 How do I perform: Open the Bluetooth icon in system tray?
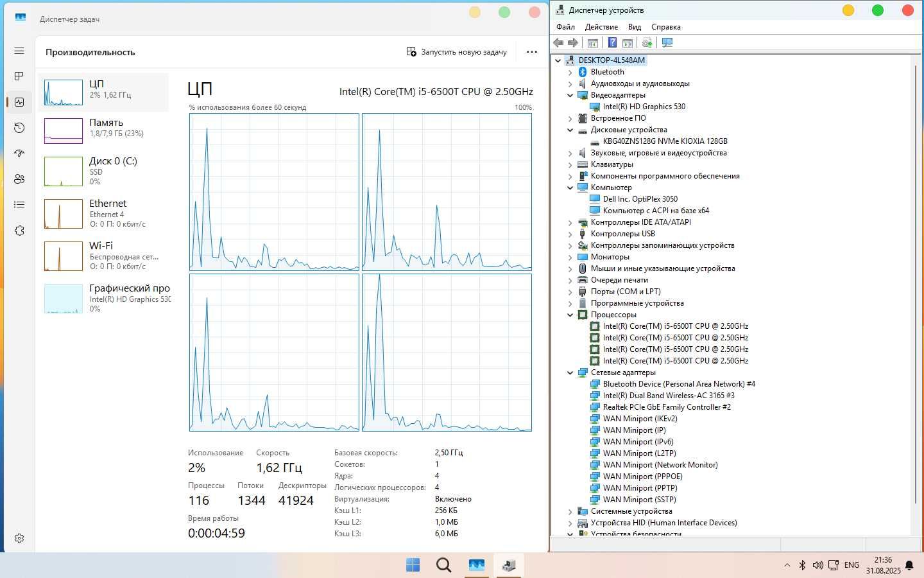point(802,565)
